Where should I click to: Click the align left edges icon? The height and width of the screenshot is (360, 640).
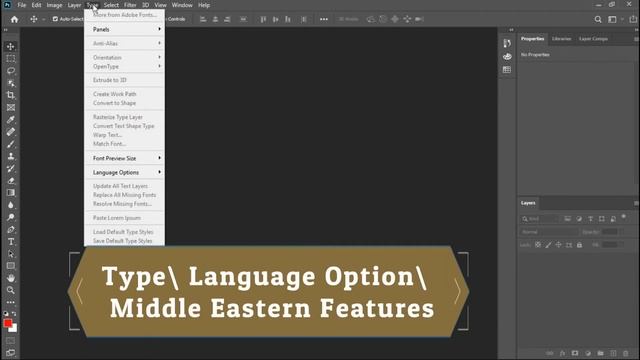coord(203,19)
